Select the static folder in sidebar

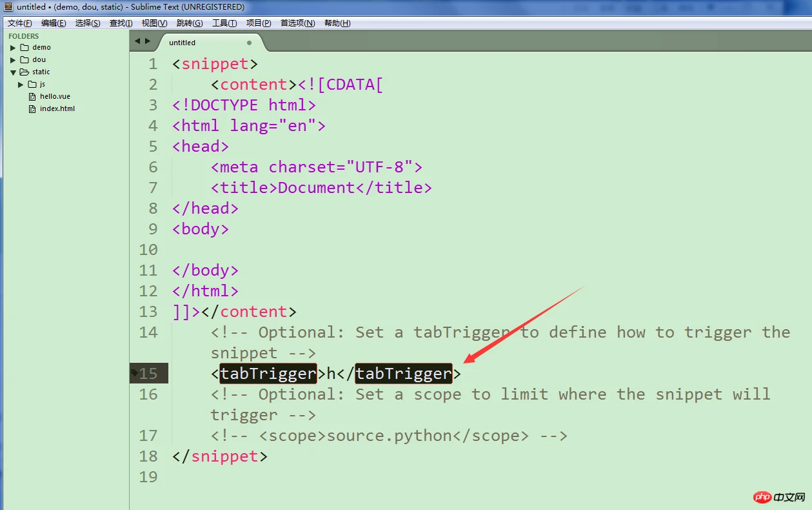pyautogui.click(x=41, y=72)
